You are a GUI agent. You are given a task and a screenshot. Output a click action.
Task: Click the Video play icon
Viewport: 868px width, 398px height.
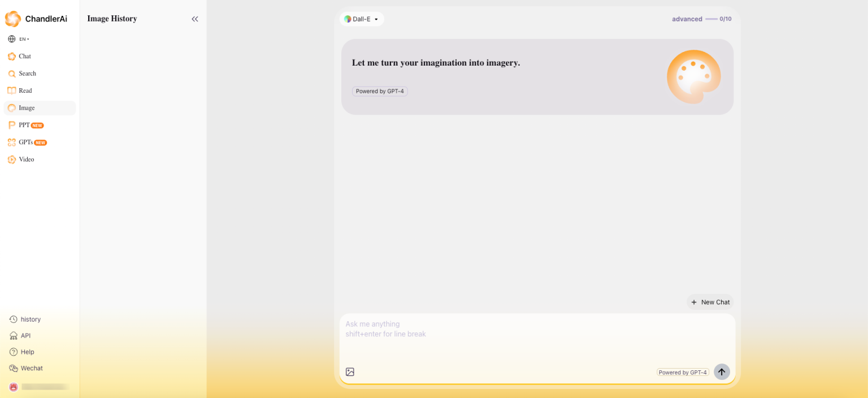click(x=12, y=159)
